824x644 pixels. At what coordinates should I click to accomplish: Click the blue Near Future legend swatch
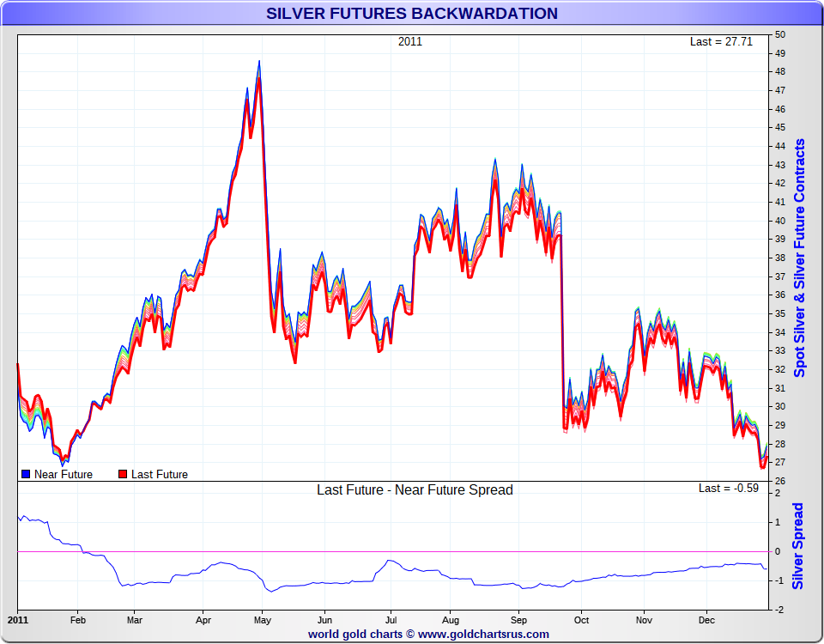pos(26,474)
